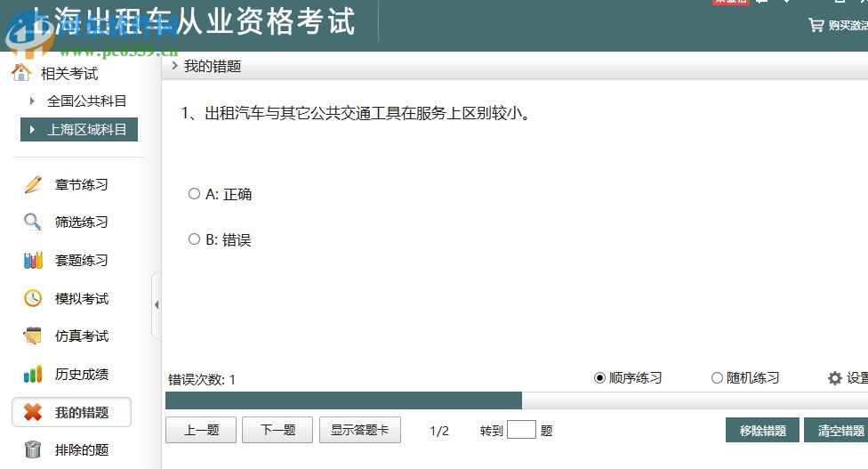Click the home icon beside 相关考试
868x469 pixels.
[21, 73]
